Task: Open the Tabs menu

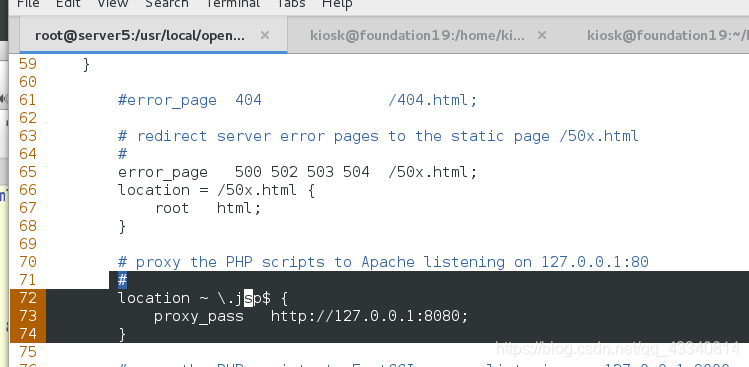Action: click(290, 4)
